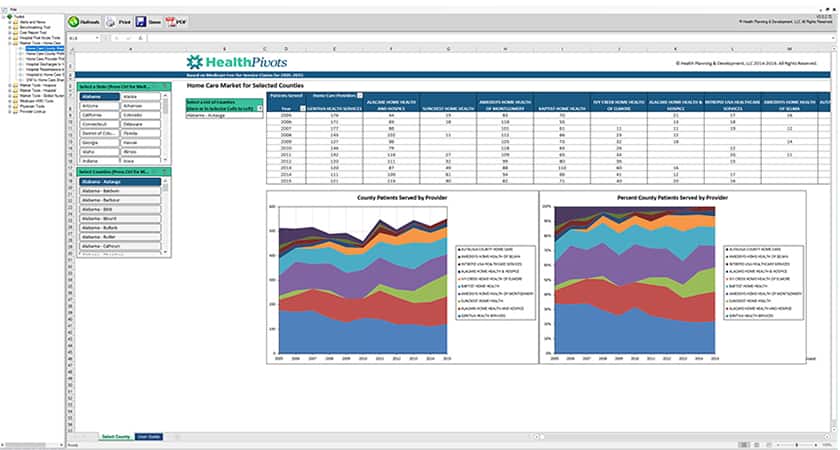Select Hospital Post Acute Tools folder
This screenshot has height=450, width=840.
tap(40, 38)
